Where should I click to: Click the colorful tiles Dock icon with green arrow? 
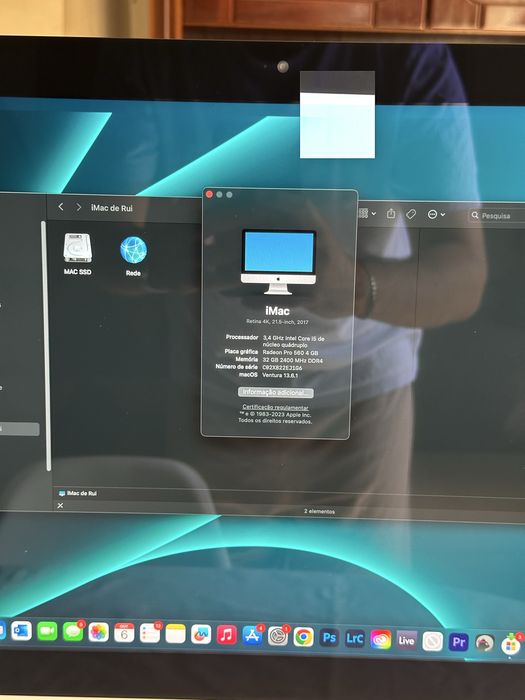tap(511, 644)
